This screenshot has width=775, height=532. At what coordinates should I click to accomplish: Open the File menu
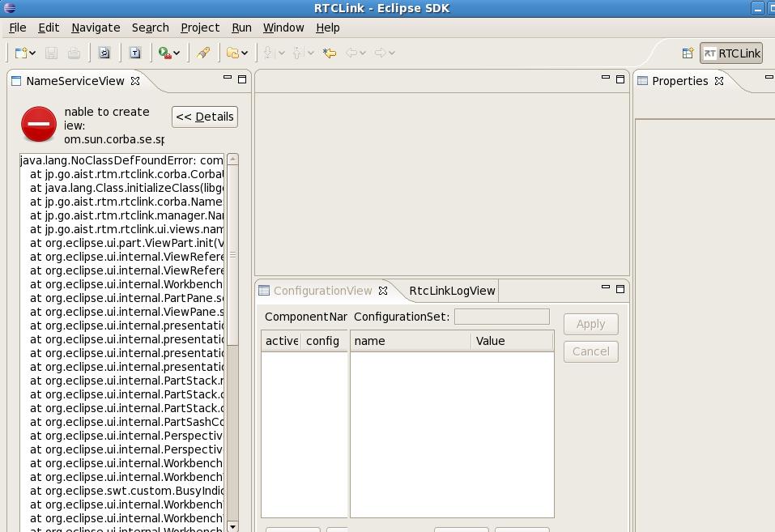point(18,28)
